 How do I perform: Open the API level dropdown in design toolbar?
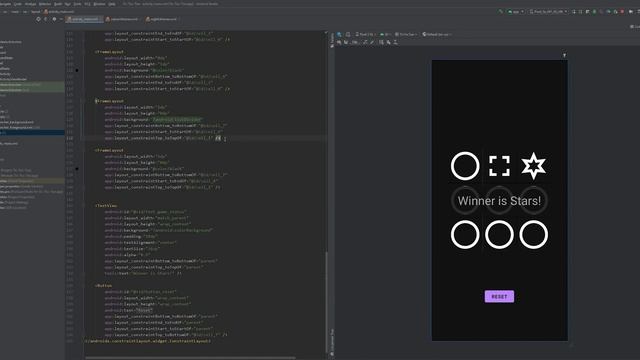click(x=385, y=34)
